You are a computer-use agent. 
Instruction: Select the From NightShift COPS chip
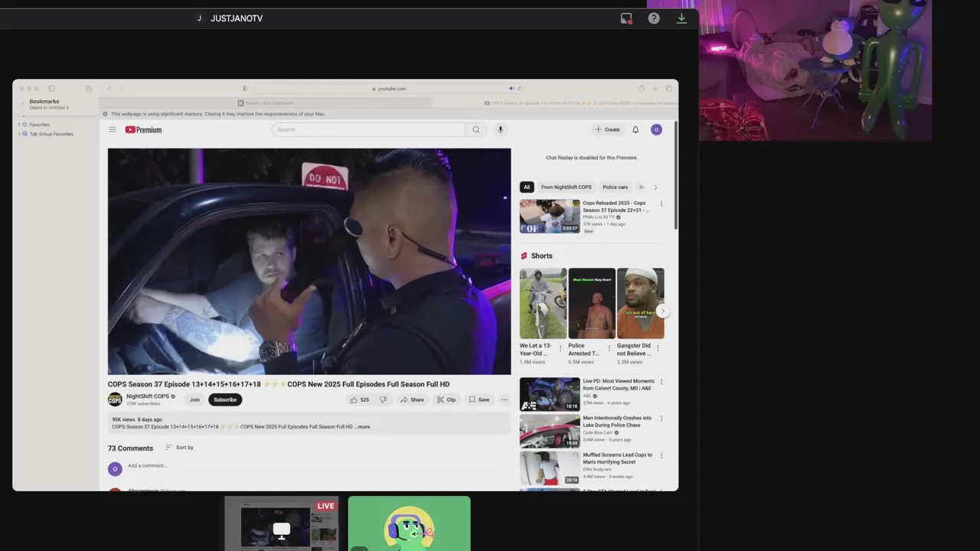(x=567, y=187)
